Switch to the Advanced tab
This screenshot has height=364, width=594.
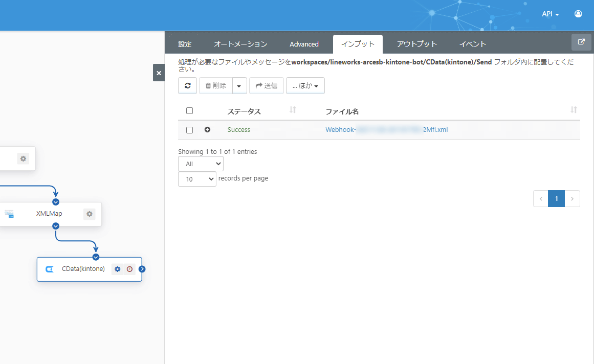click(x=304, y=44)
